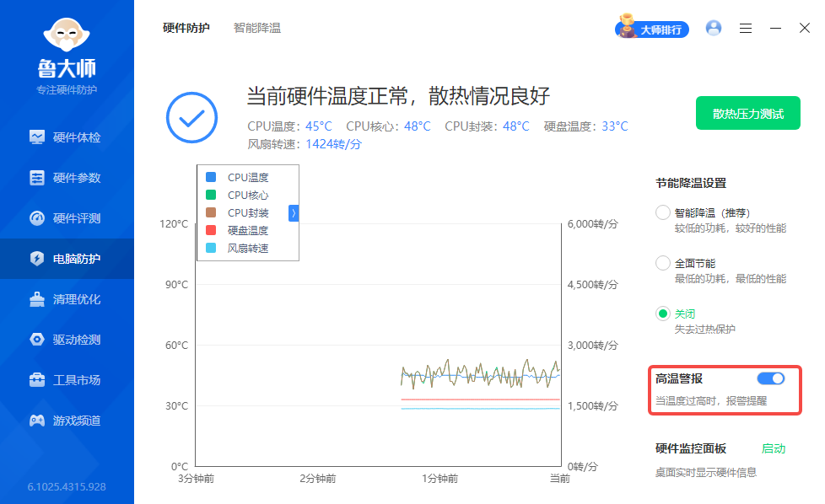Visit the 游戏频道 section
This screenshot has width=825, height=504.
tap(66, 420)
